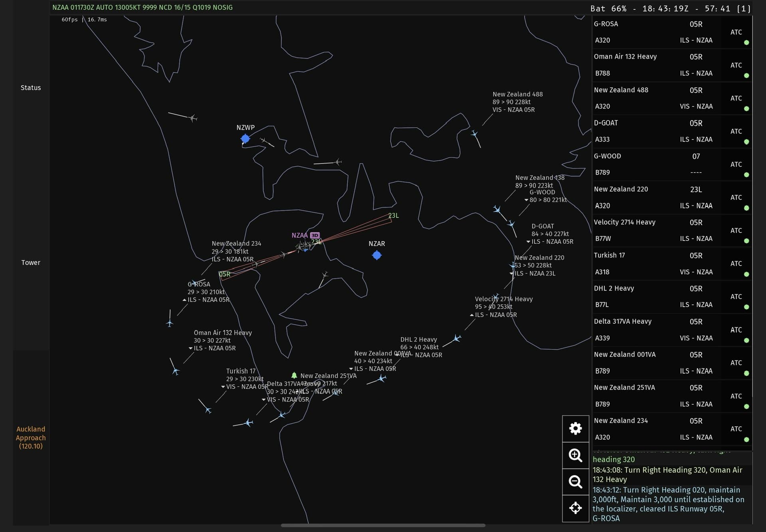Select Auckland Approach 120.10 frequency
Image resolution: width=766 pixels, height=532 pixels.
point(31,437)
